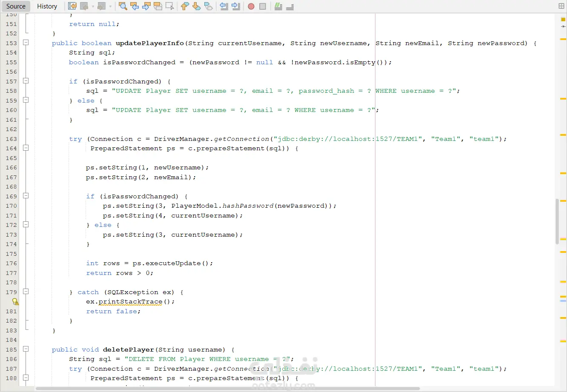Uncomment the selected lines
This screenshot has width=567, height=392.
tap(290, 6)
